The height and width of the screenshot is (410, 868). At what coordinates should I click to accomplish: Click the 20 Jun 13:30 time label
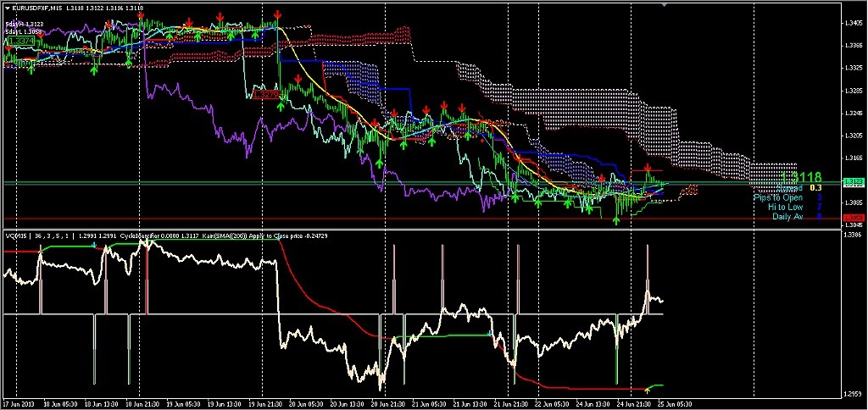345,403
